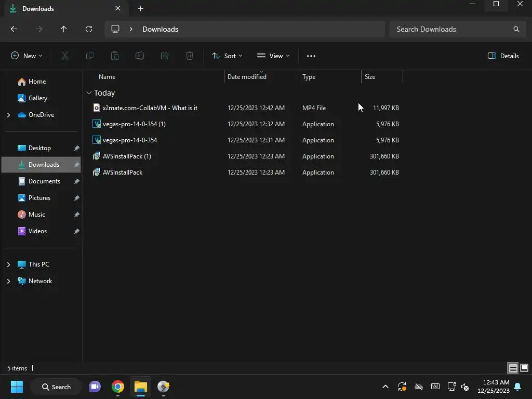Open Videos in the sidebar
532x399 pixels.
[37, 231]
